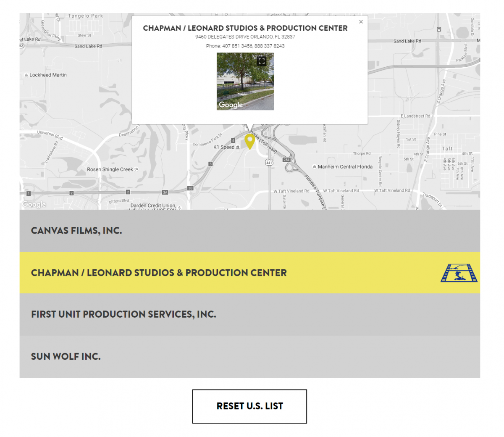Open the street view thumbnail image
This screenshot has height=437, width=504.
[x=245, y=82]
